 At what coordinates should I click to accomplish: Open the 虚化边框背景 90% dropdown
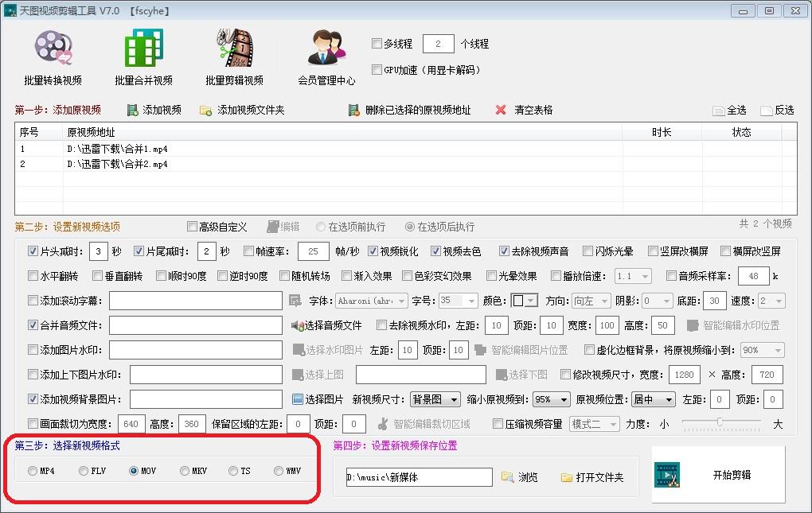(763, 350)
